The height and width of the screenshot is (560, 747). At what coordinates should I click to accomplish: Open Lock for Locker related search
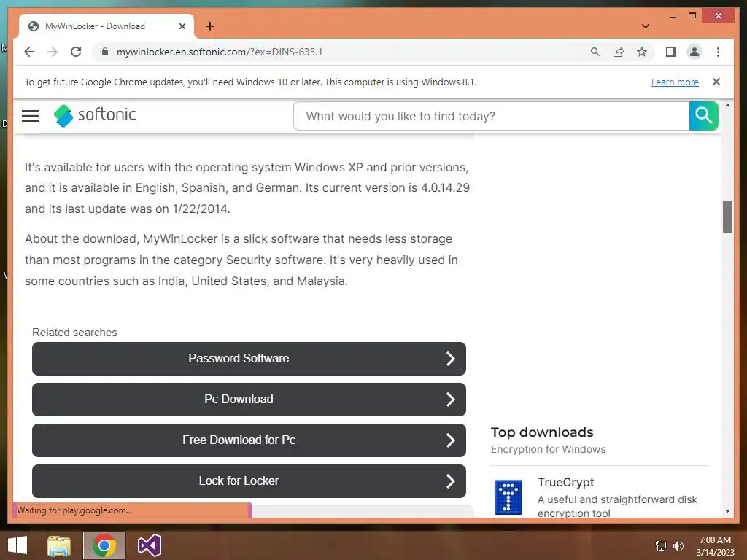click(249, 481)
